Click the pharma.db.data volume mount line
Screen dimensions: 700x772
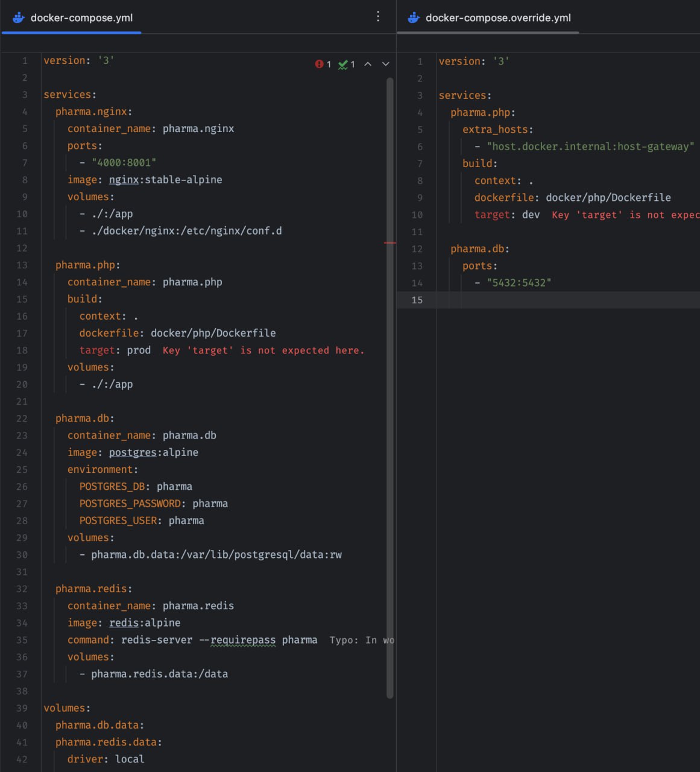[x=210, y=554]
